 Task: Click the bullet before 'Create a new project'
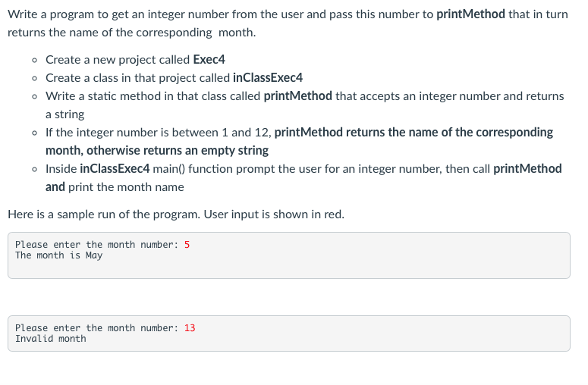click(34, 61)
